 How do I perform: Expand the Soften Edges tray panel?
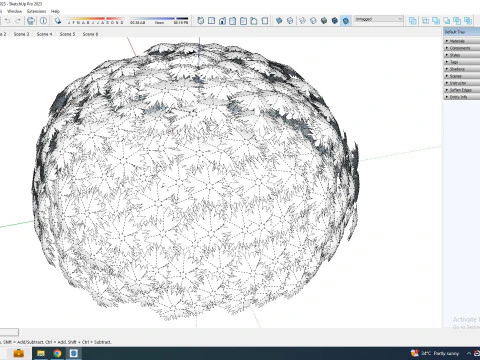pos(462,90)
